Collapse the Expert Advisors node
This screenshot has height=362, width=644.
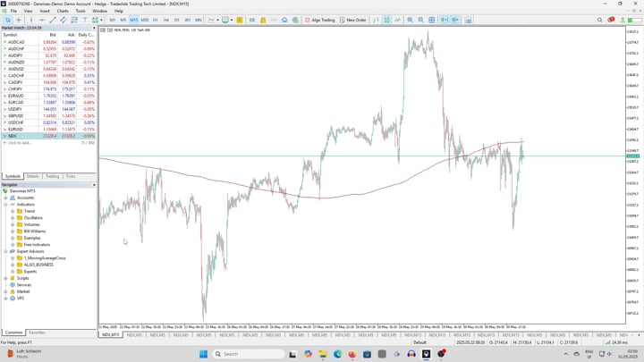pos(5,251)
